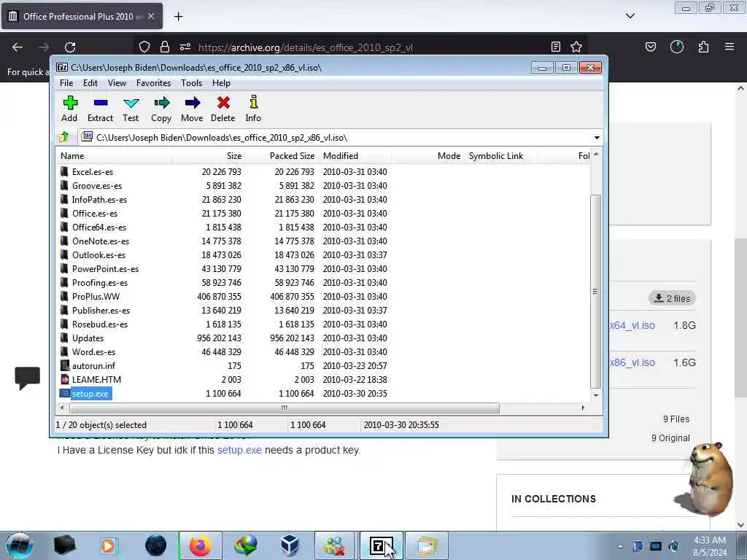Select the OneNote.es-es folder

[101, 241]
